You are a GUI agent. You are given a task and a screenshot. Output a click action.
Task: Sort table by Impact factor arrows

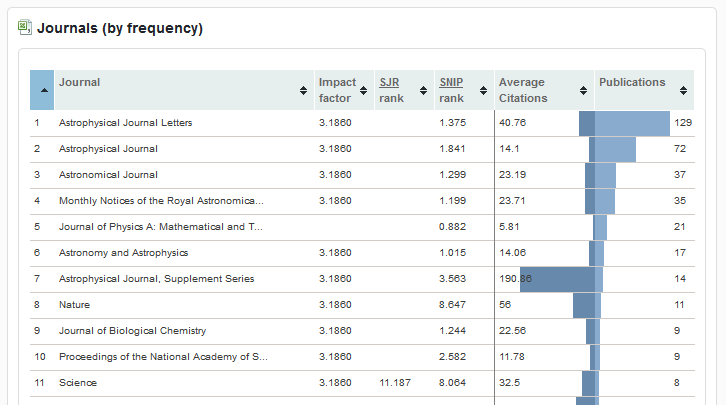click(x=363, y=91)
